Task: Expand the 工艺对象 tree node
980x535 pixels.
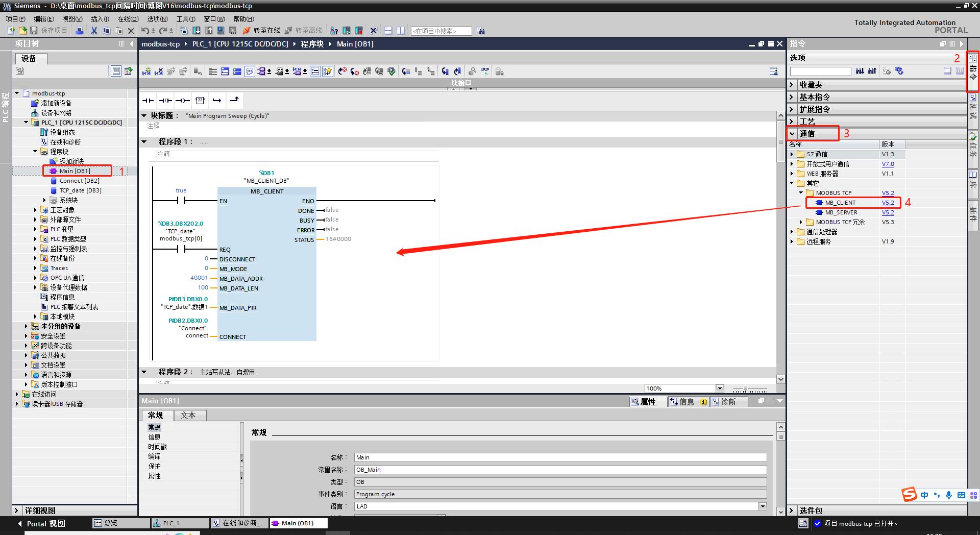Action: (x=35, y=210)
